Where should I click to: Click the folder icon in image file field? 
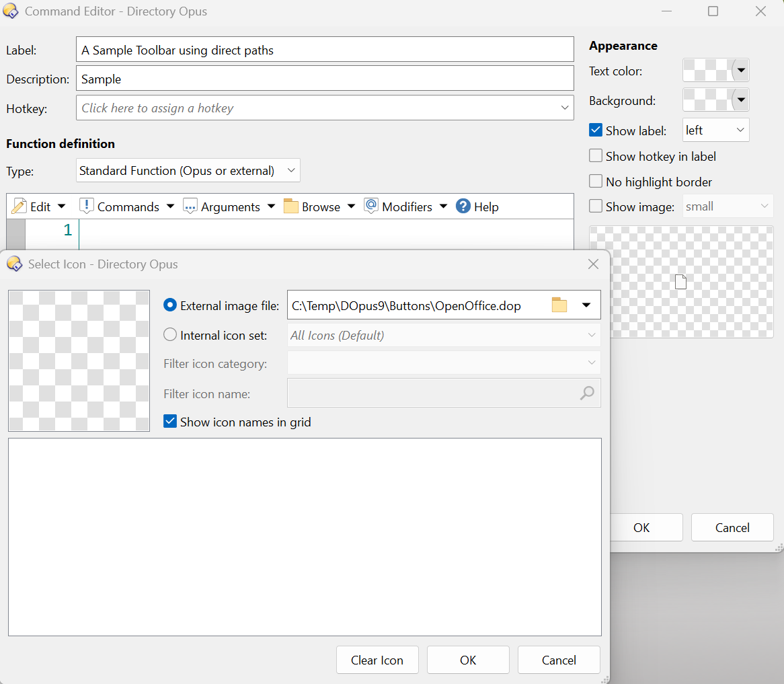(559, 305)
